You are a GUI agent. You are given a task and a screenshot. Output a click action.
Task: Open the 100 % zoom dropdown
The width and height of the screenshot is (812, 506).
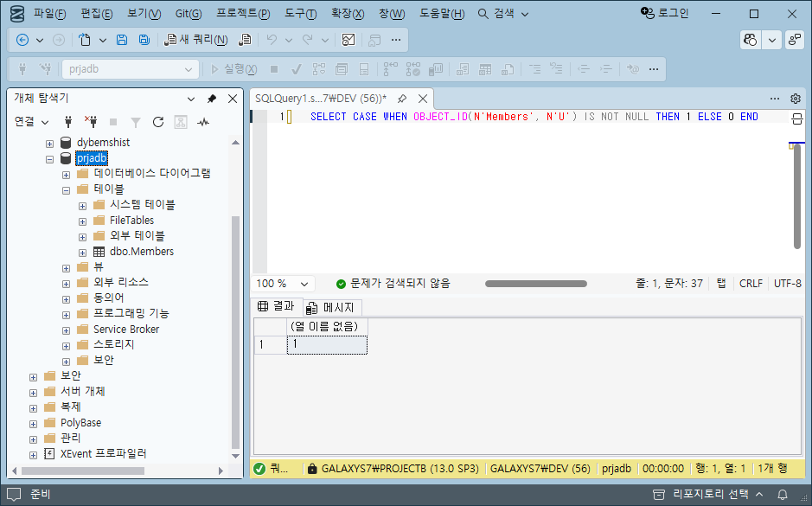tap(283, 284)
